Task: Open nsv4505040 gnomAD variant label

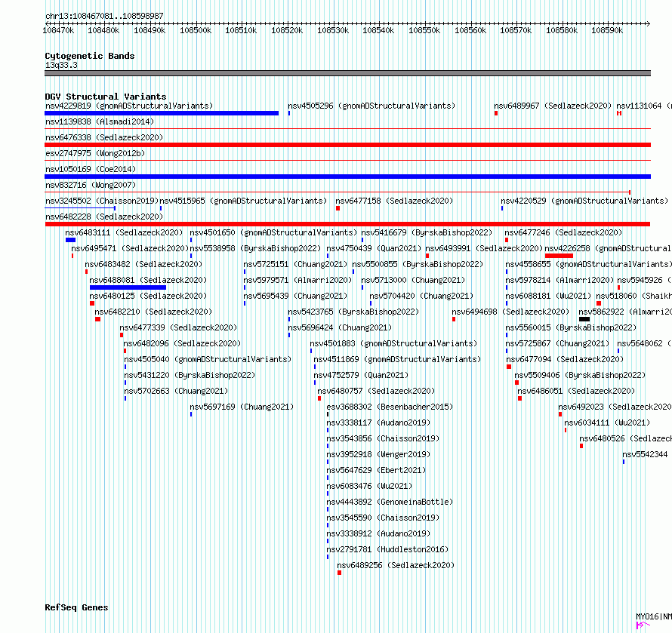Action: click(x=208, y=359)
